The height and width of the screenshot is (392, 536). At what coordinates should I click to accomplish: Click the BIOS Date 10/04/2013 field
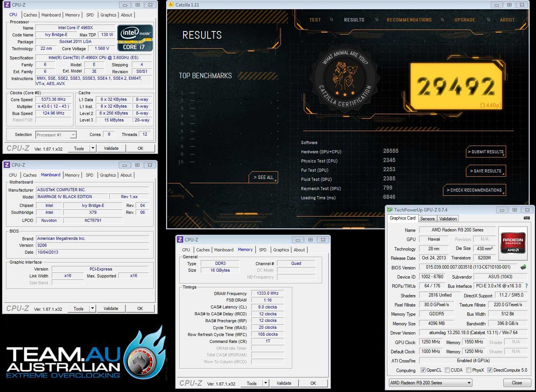pyautogui.click(x=93, y=252)
